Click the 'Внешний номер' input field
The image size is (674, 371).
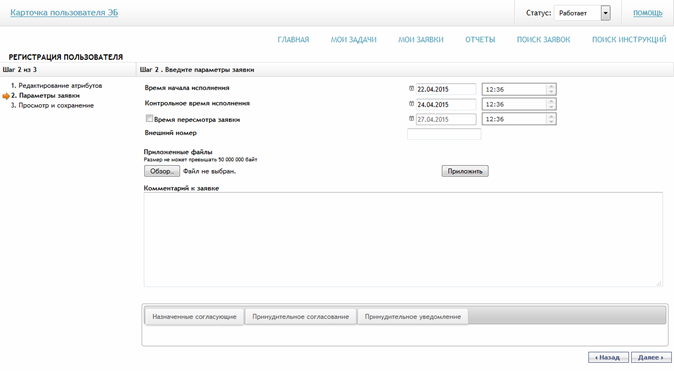point(444,134)
